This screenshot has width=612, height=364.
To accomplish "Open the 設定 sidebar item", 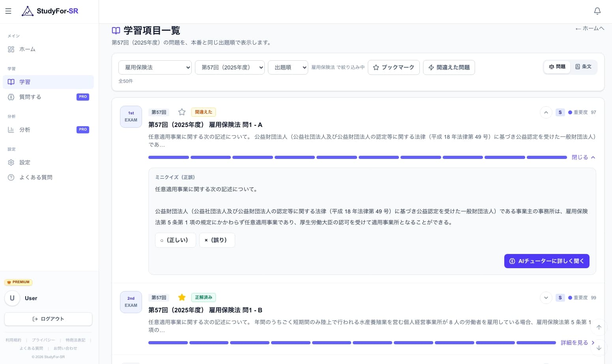I will click(x=25, y=162).
